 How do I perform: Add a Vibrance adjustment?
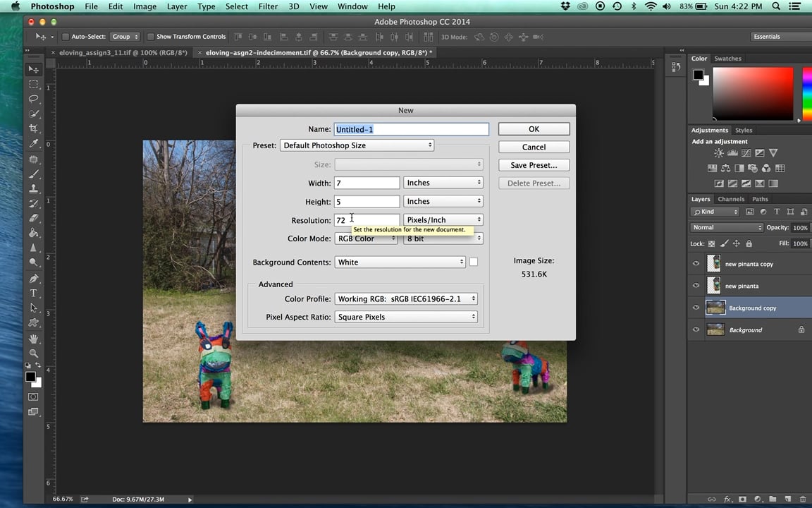(773, 153)
